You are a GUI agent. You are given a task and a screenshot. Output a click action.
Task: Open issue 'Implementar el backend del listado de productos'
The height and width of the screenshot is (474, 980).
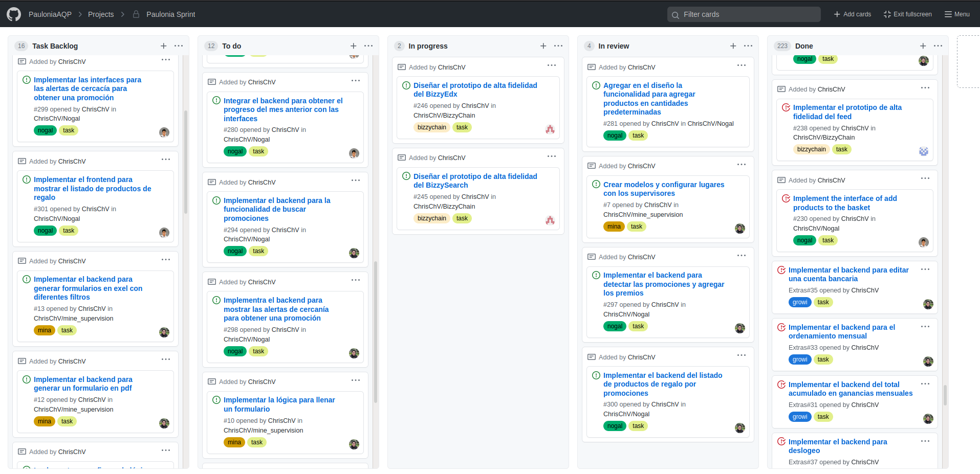663,384
